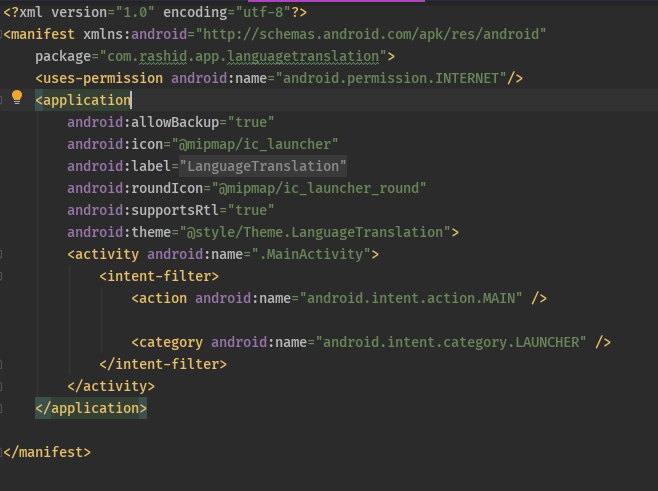Screen dimensions: 658x491
Task: Click the category tag name
Action: click(x=171, y=342)
